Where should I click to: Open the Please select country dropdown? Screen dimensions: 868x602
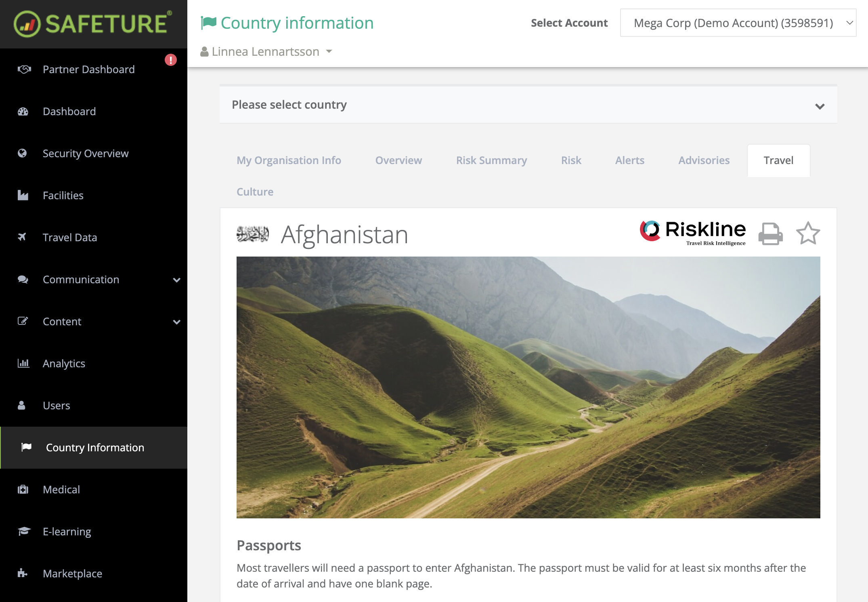(x=528, y=105)
